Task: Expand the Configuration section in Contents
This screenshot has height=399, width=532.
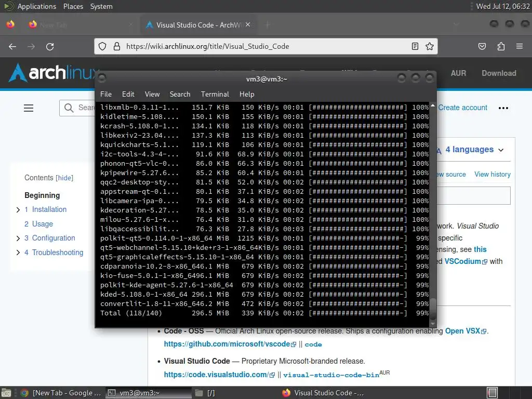Action: pos(18,238)
